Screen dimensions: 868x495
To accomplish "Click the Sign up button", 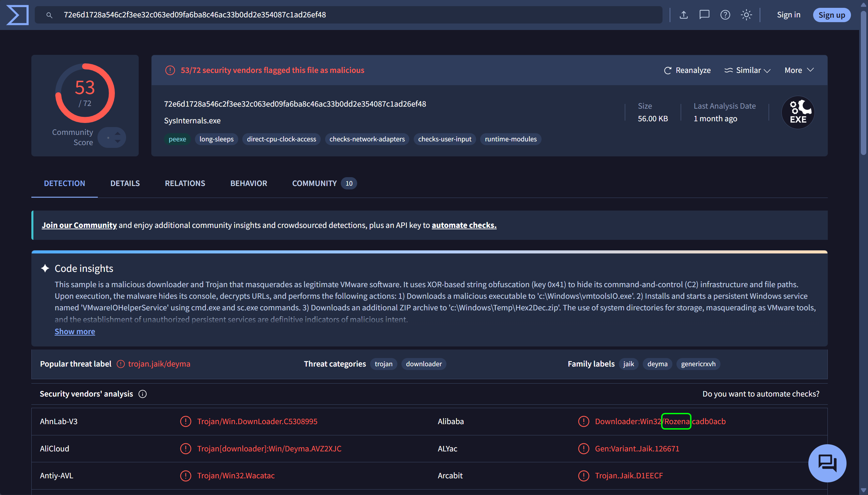I will point(832,15).
